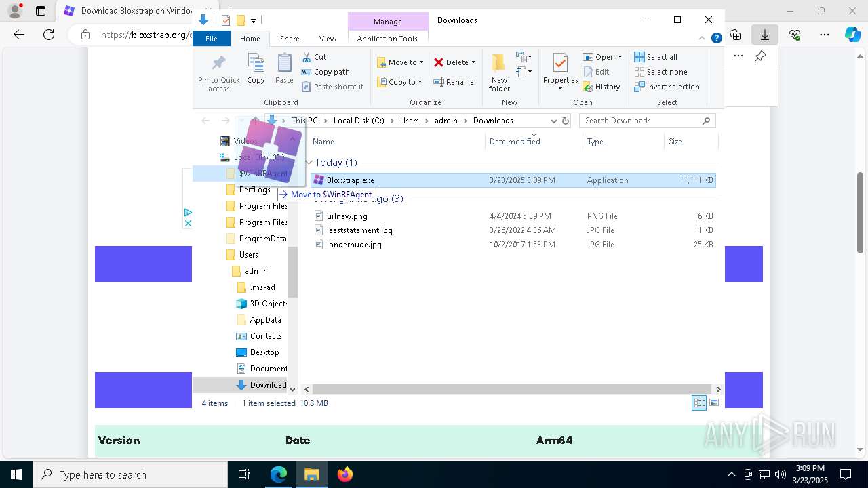The height and width of the screenshot is (488, 868).
Task: Select Bloxstrap.exe file
Action: [513, 180]
